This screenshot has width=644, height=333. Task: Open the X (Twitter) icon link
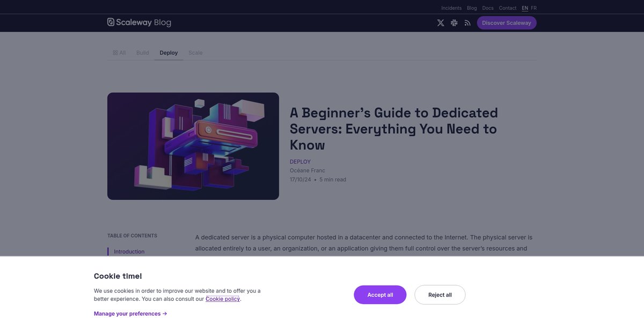pyautogui.click(x=441, y=23)
